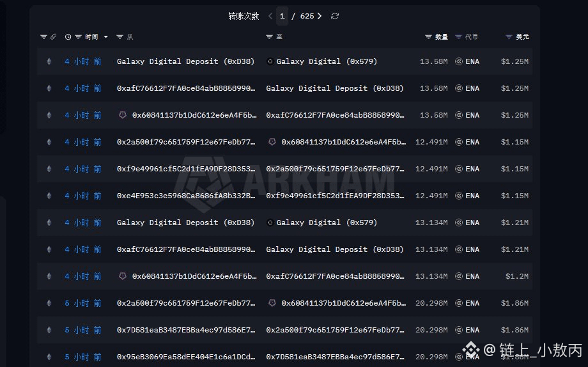The width and height of the screenshot is (588, 367).
Task: Open sender 0xafC76612F7FA0ce84abB8858990 in second row
Action: click(186, 88)
